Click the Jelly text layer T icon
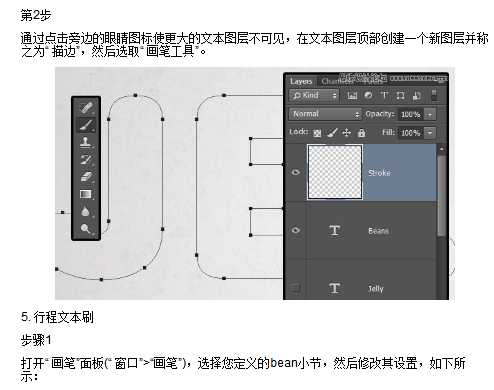 [x=335, y=288]
